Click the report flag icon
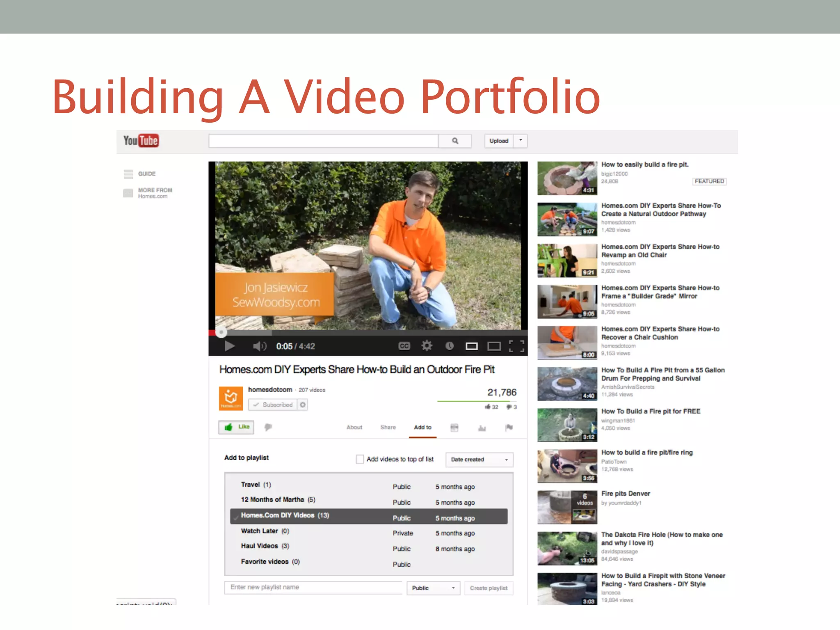The height and width of the screenshot is (630, 840). (x=509, y=427)
